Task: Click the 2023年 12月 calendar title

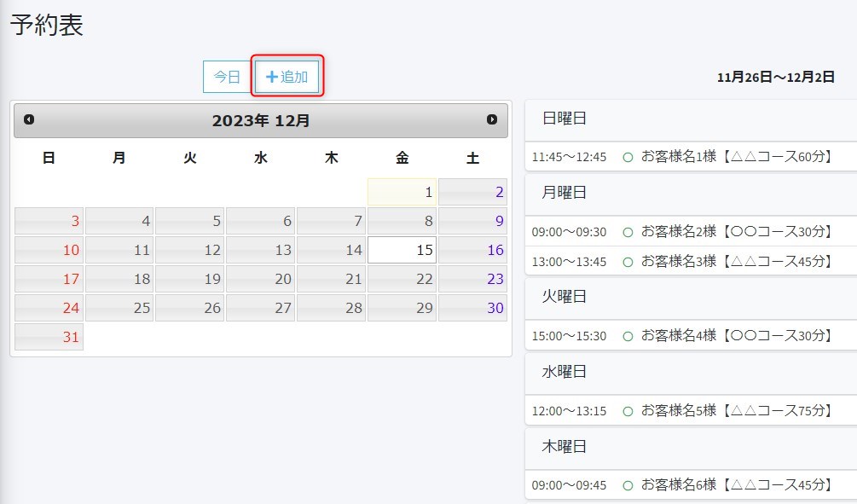Action: click(x=261, y=121)
